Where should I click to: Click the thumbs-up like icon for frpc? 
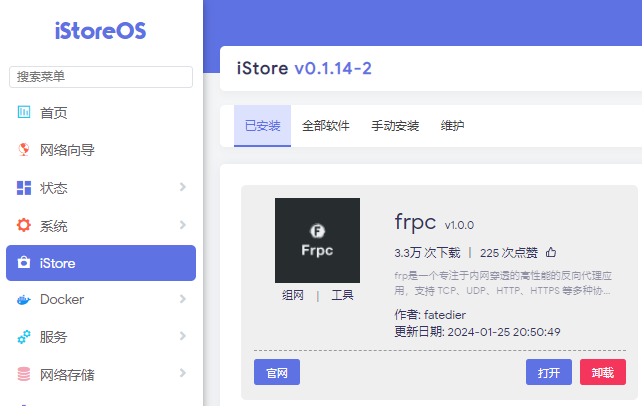click(551, 252)
